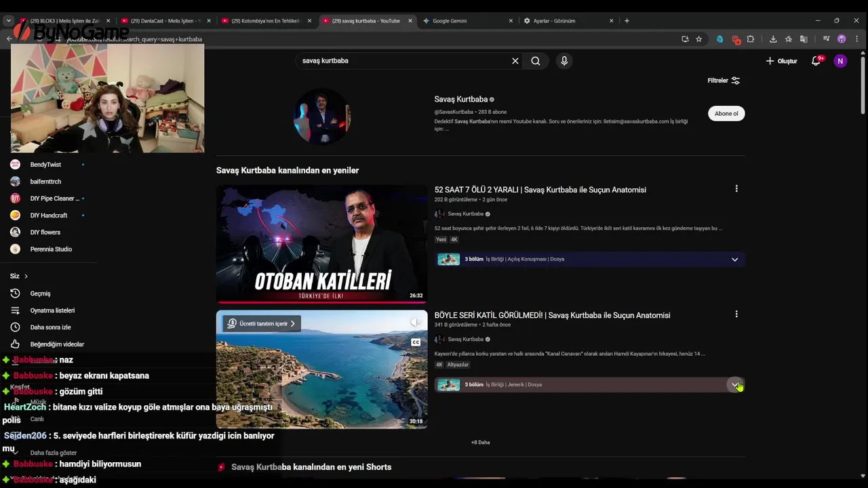Open DIY Handcraft subscription
The height and width of the screenshot is (488, 868).
pos(49,216)
